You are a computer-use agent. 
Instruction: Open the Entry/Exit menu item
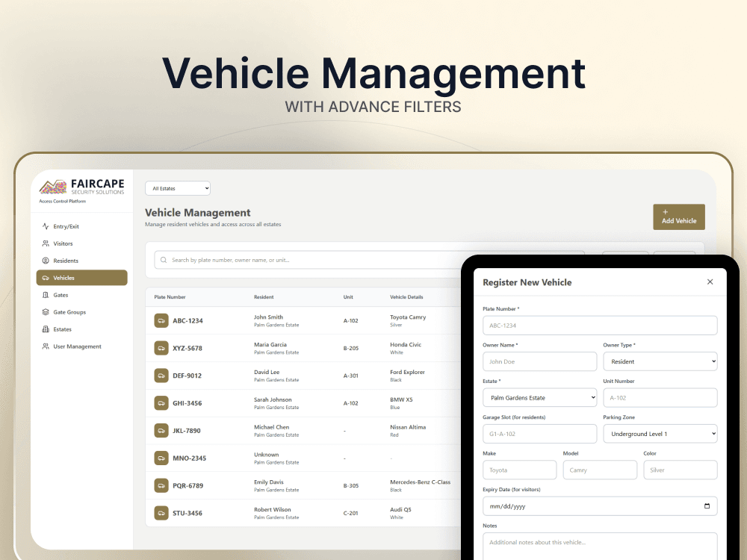pos(82,226)
